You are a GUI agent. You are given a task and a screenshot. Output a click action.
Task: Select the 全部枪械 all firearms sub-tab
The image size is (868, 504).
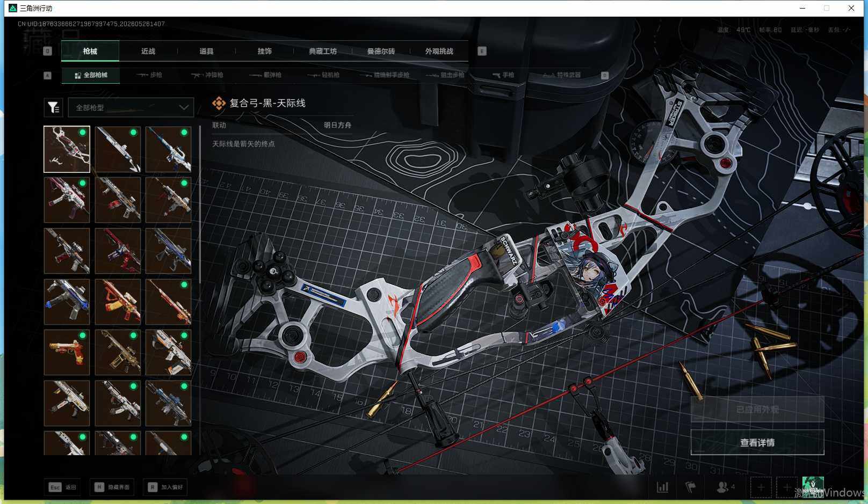pos(91,75)
